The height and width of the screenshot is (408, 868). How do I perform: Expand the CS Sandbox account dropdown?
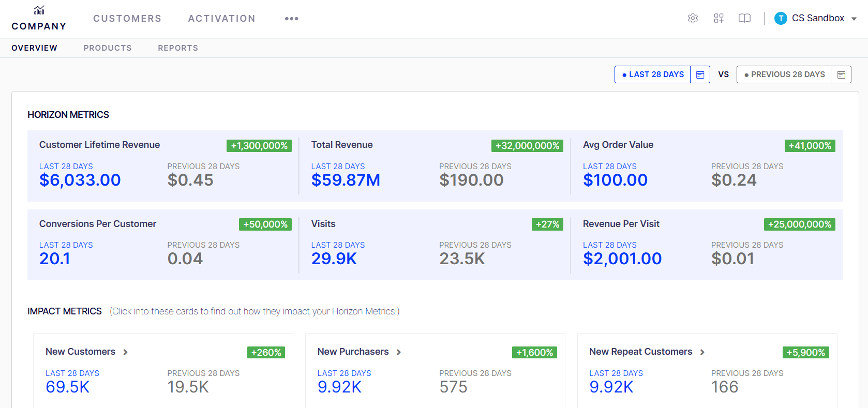point(854,19)
